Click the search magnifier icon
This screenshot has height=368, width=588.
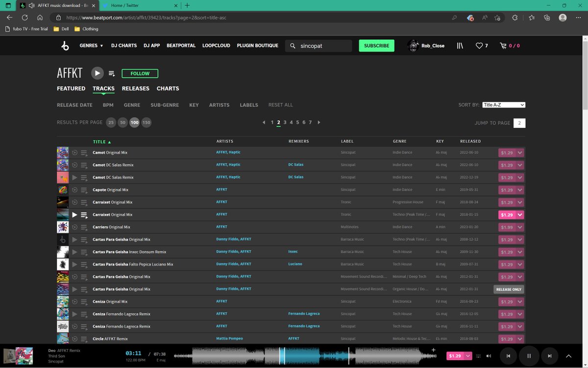293,46
